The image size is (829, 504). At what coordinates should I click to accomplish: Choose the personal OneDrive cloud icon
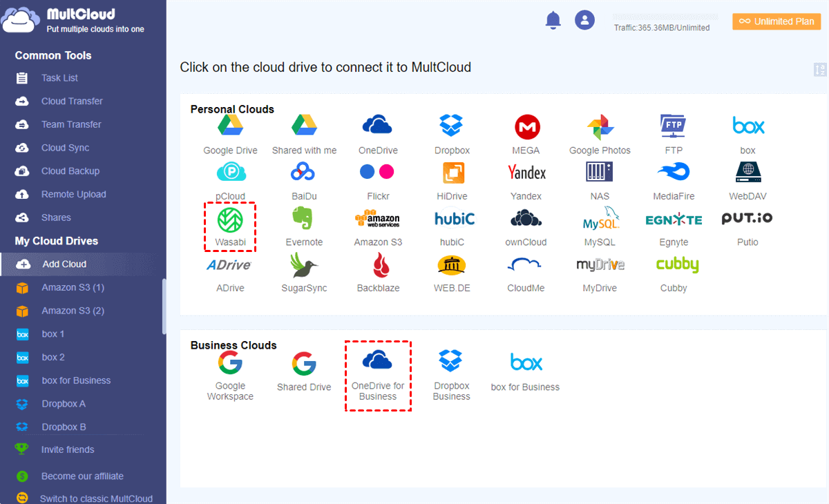[x=377, y=126]
